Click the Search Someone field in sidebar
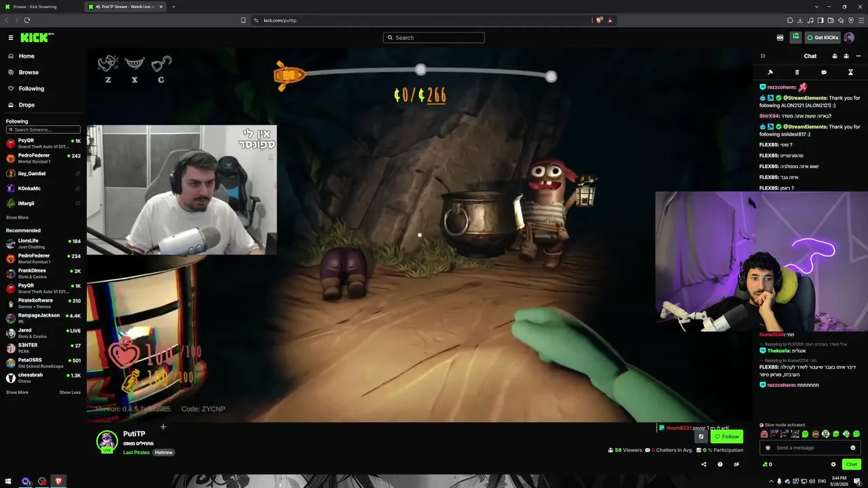The height and width of the screenshot is (488, 868). coord(43,129)
